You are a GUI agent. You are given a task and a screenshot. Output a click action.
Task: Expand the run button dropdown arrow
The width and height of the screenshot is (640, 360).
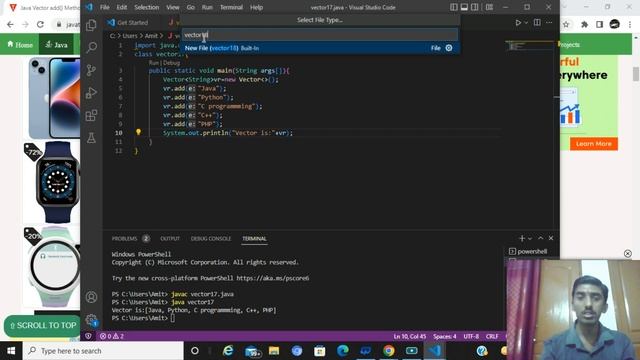(526, 23)
